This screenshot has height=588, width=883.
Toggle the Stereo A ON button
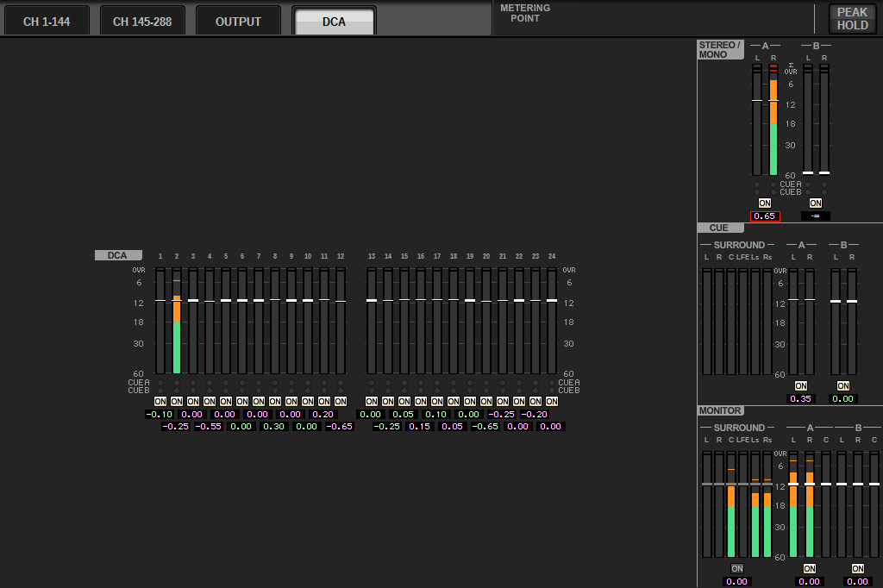[x=765, y=203]
